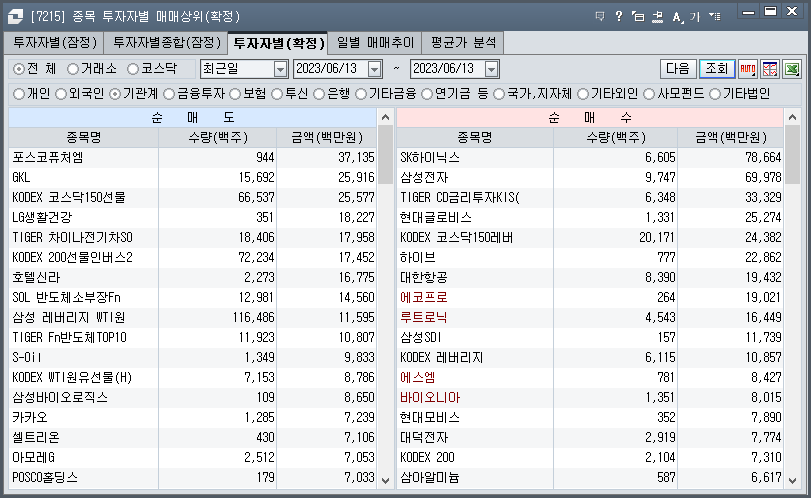Screen dimensions: 811x498
Task: Choose the 연기금 등 radio button
Action: (427, 94)
